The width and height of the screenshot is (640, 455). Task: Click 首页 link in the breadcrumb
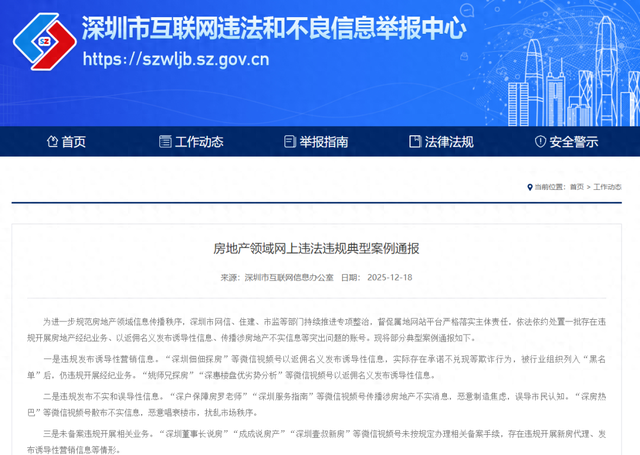(577, 187)
